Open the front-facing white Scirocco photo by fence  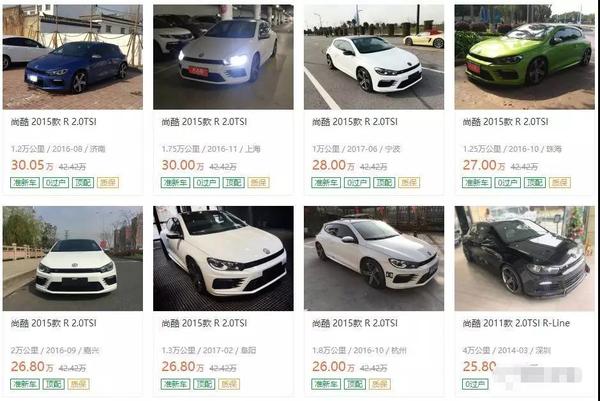73,259
